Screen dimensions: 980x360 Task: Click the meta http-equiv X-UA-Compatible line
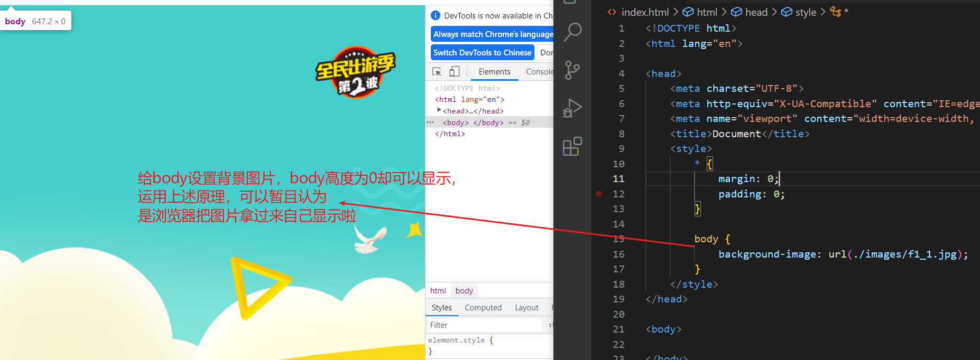[825, 104]
